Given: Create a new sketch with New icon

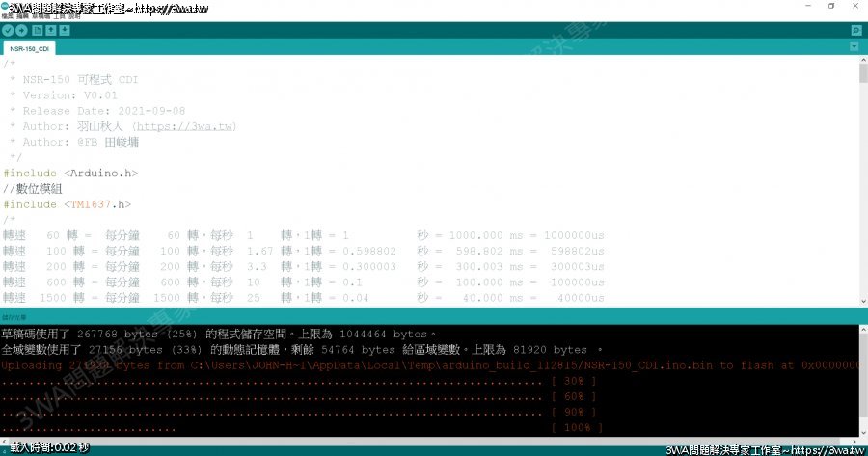Looking at the screenshot, I should pos(37,31).
